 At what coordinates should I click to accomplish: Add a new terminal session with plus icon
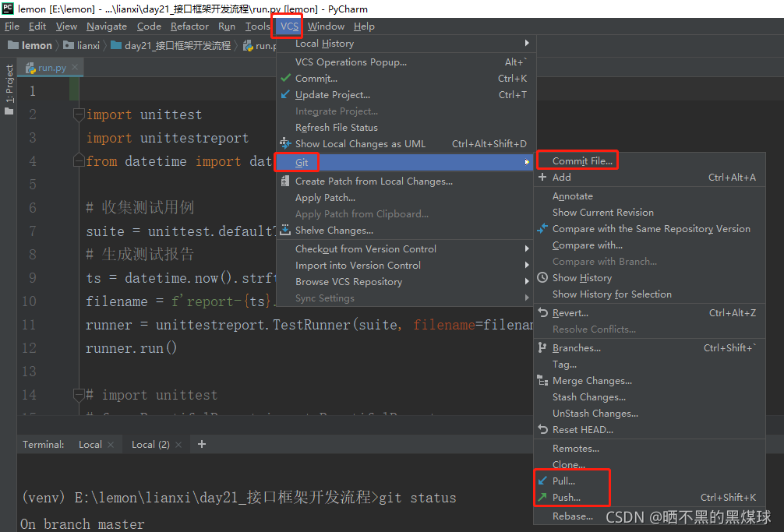[x=202, y=444]
